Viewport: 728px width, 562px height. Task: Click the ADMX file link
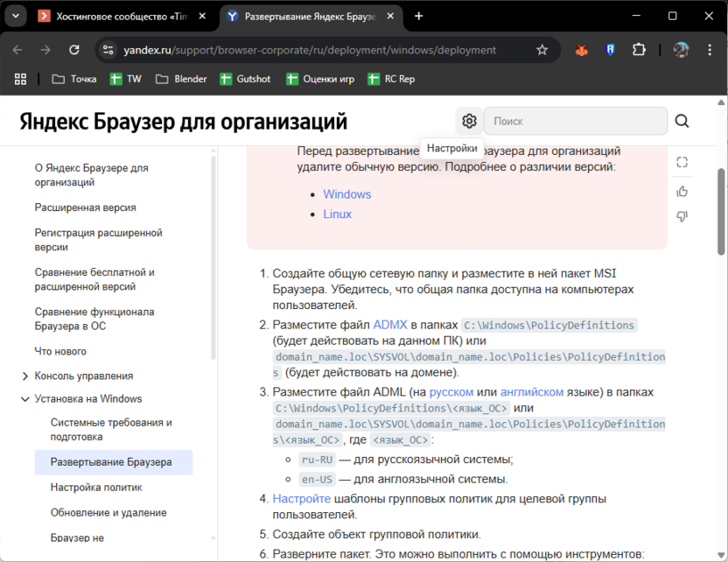point(389,325)
